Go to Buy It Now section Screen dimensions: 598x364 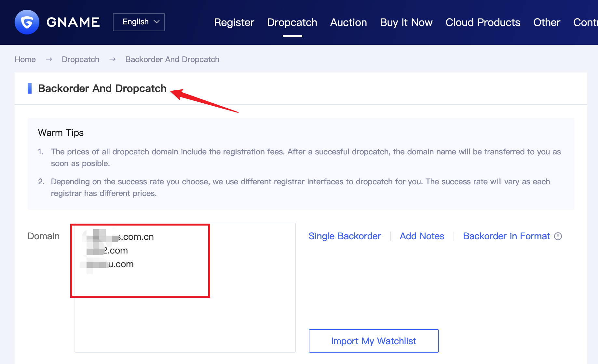[x=406, y=22]
